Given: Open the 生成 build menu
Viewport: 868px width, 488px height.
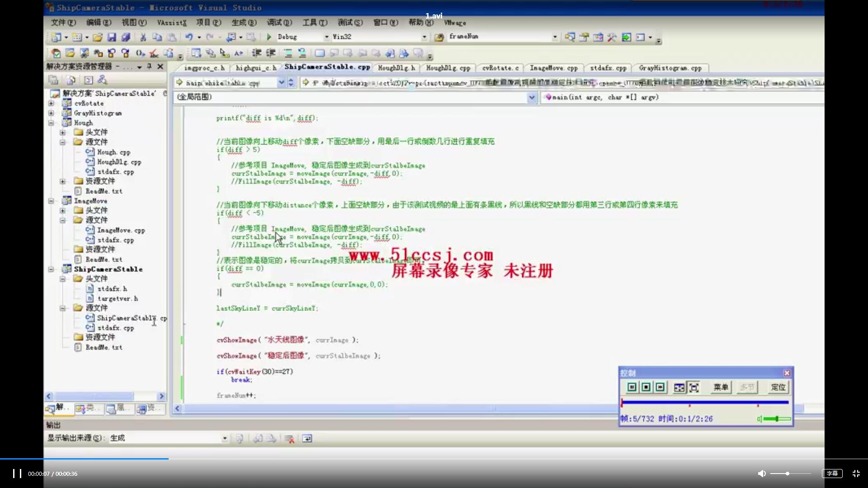Looking at the screenshot, I should click(244, 23).
